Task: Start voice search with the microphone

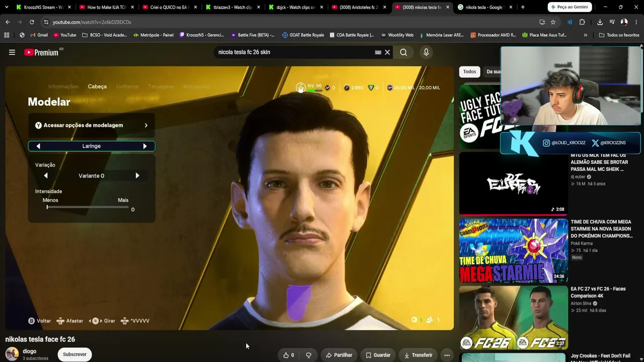Action: (x=426, y=52)
